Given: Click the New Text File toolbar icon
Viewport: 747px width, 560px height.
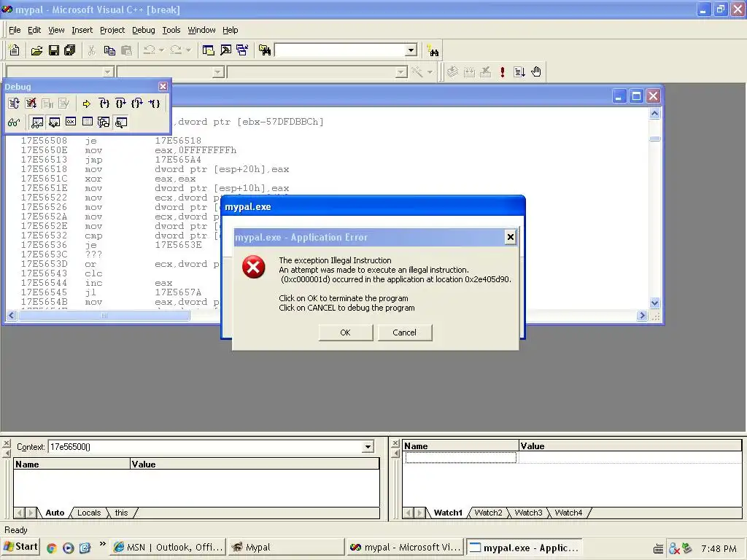Looking at the screenshot, I should pos(15,50).
